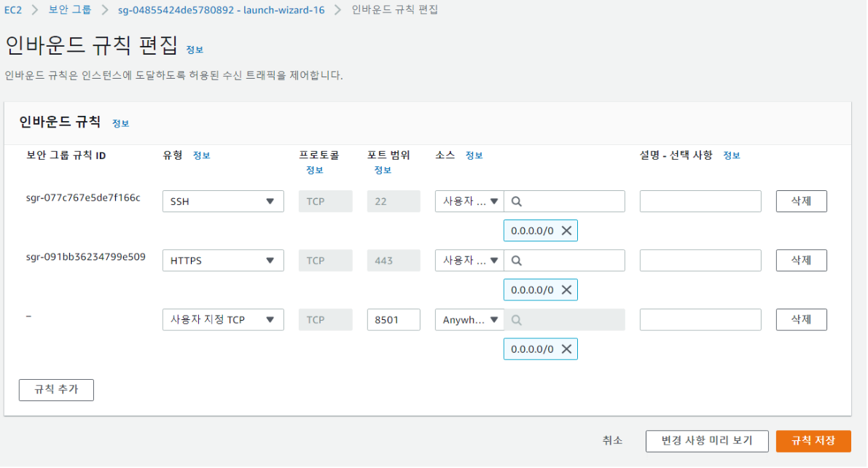868x468 pixels.
Task: Click source search field for SSH rule
Action: click(565, 202)
